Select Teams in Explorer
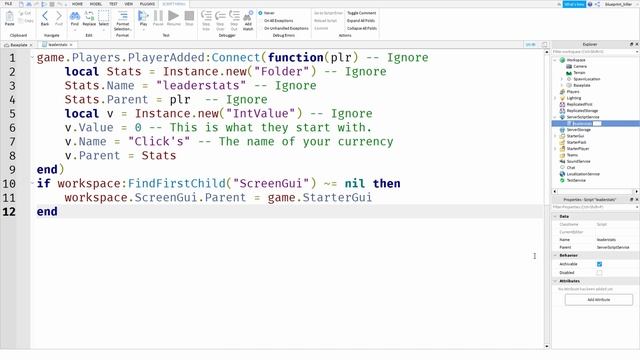Viewport: 640px width, 360px height. (572, 155)
